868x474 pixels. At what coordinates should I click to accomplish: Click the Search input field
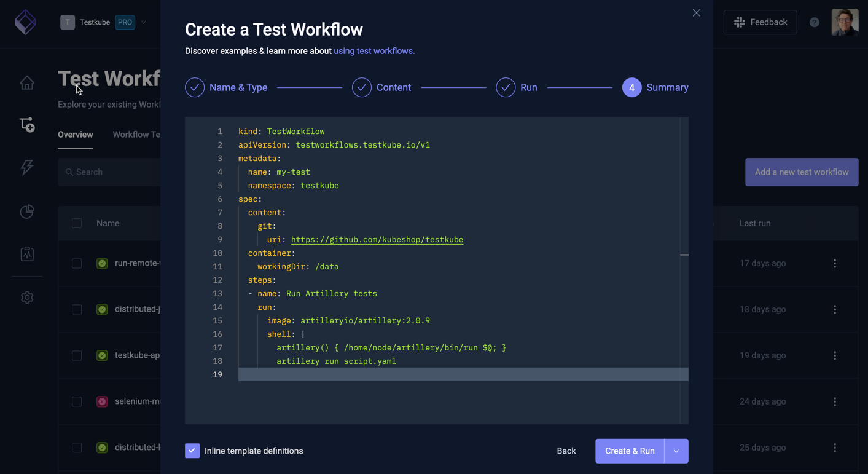[x=111, y=172]
